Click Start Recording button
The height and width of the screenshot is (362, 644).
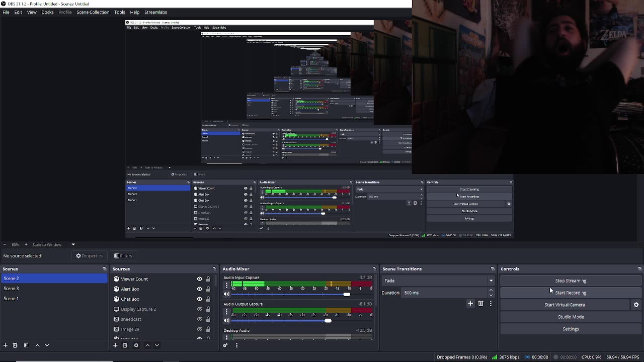click(571, 293)
